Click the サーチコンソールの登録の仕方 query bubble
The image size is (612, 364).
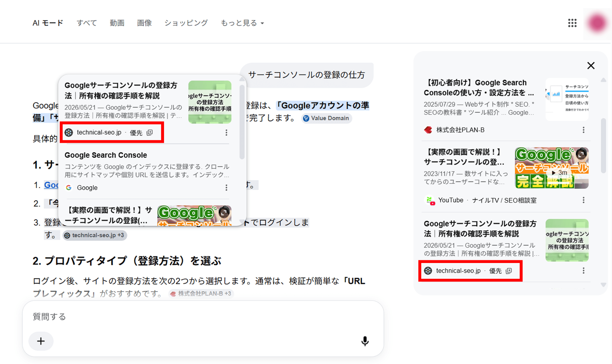(307, 75)
